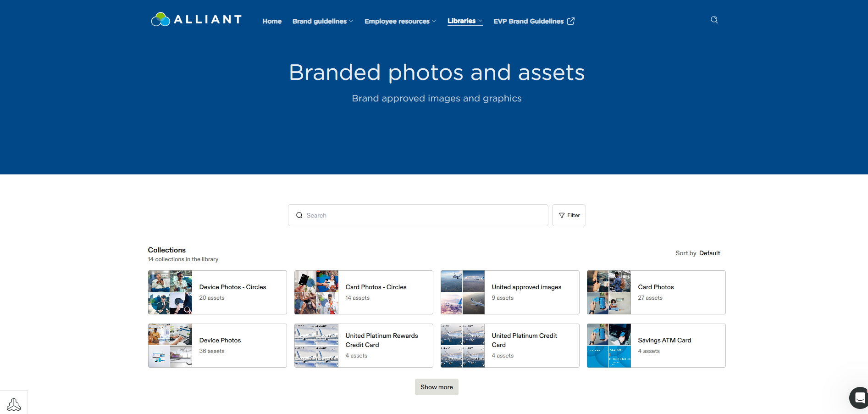Expand the Brand guidelines menu
This screenshot has height=414, width=868.
click(x=322, y=21)
